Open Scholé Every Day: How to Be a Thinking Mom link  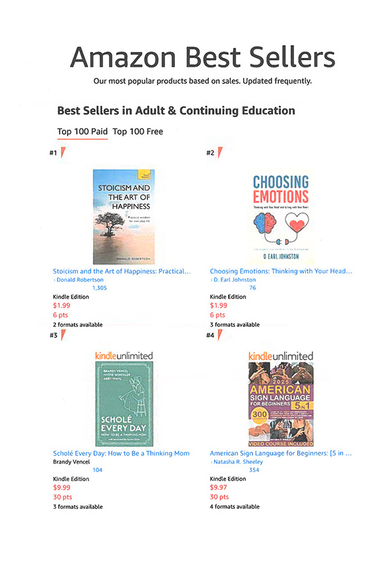point(121,454)
